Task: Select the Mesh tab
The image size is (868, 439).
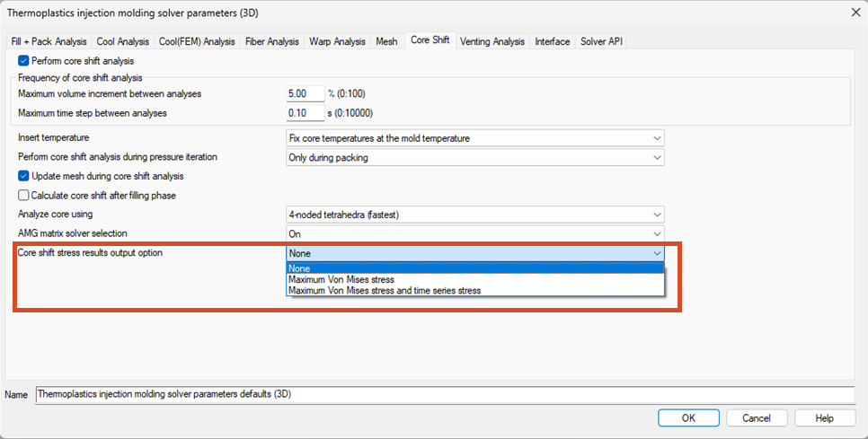Action: pyautogui.click(x=386, y=41)
